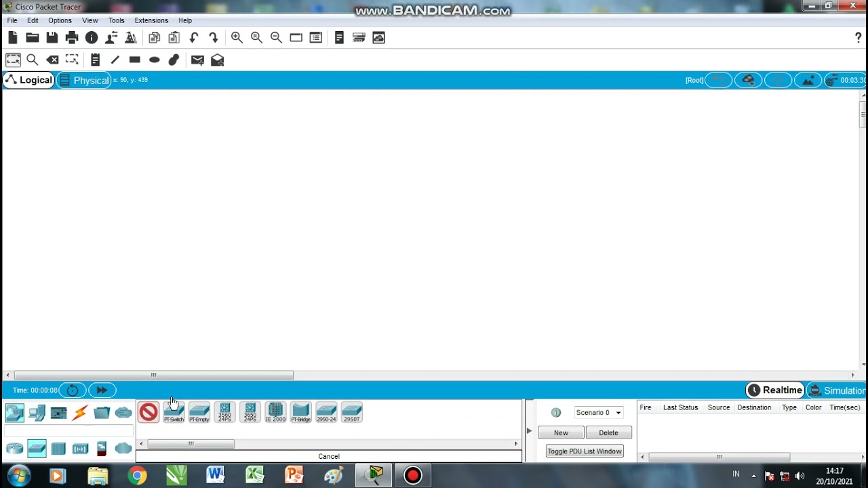Select the Draw Rectangle tool
The image size is (868, 488).
click(134, 60)
